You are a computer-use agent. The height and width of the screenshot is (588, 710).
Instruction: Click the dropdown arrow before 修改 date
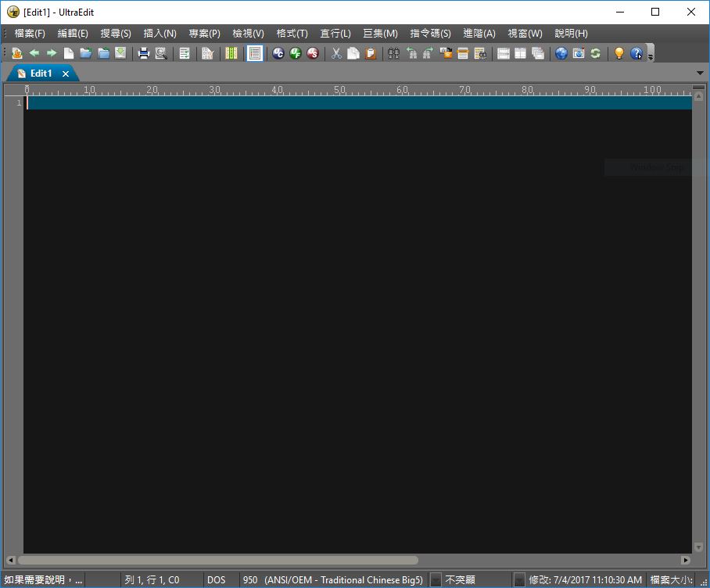[x=519, y=580]
